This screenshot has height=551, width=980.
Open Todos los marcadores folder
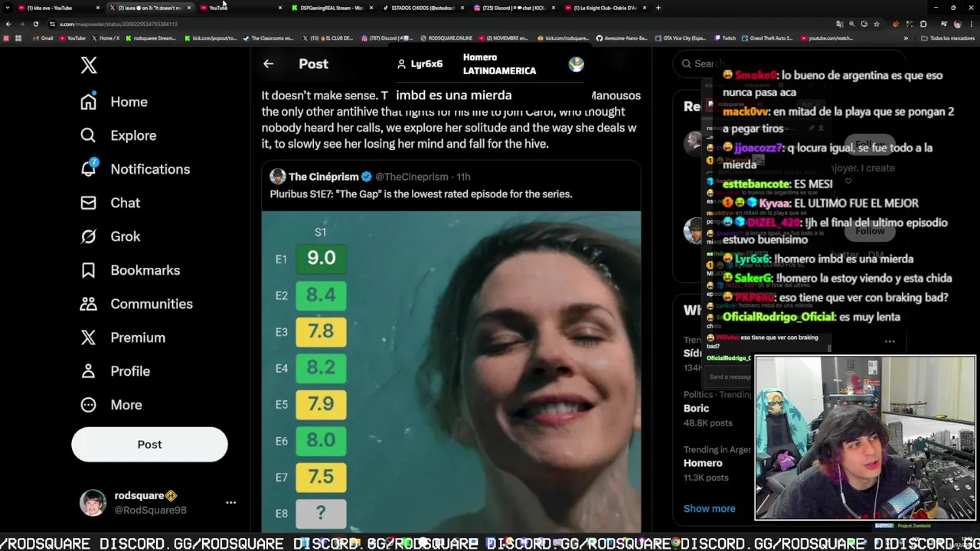[x=948, y=37]
